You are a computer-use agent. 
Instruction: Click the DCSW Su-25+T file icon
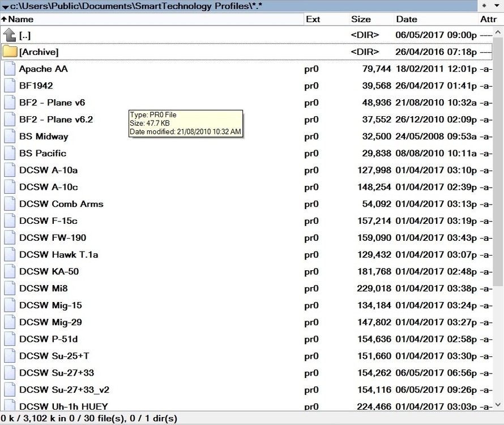click(10, 356)
